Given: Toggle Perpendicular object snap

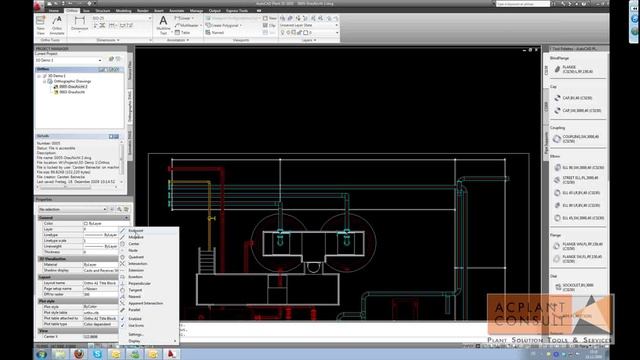Looking at the screenshot, I should coord(149,283).
